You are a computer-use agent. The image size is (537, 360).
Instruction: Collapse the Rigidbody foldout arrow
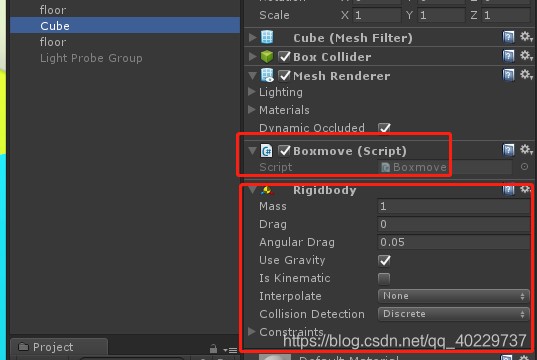pos(252,190)
